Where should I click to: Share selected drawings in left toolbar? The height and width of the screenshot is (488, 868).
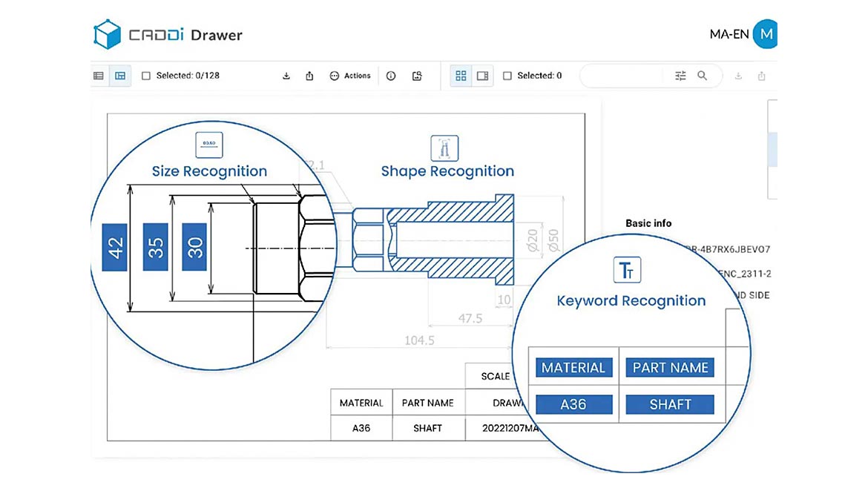pyautogui.click(x=309, y=76)
